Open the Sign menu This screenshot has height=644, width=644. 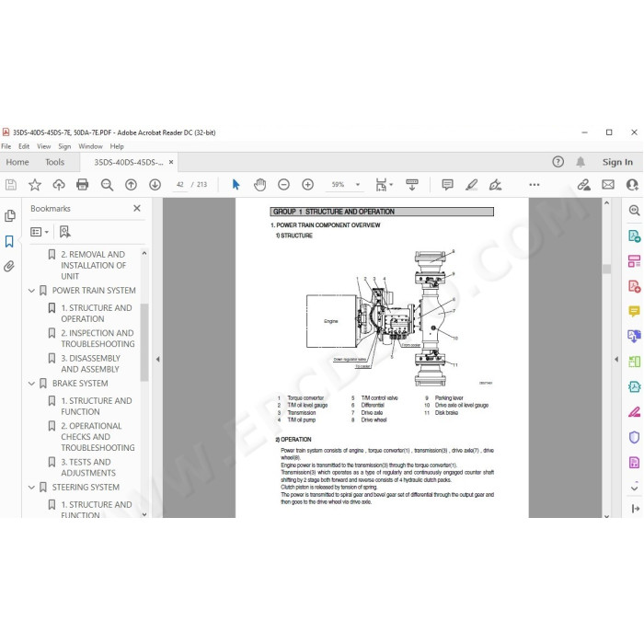pyautogui.click(x=64, y=146)
